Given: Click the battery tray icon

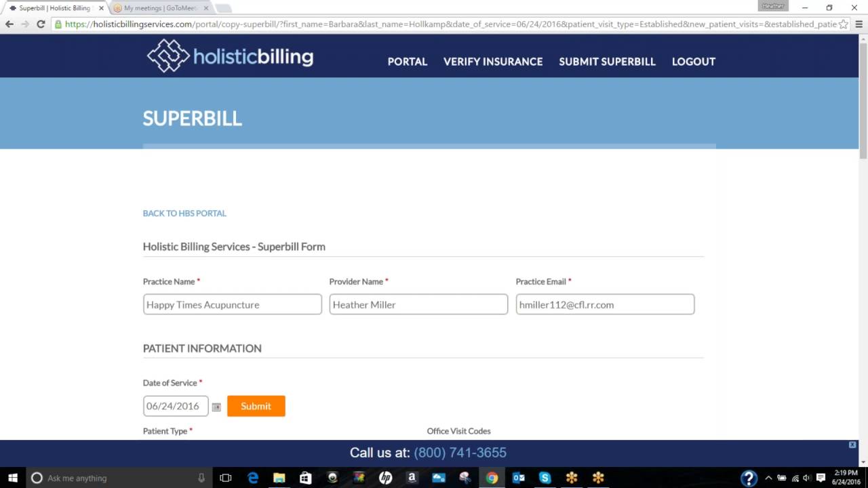Looking at the screenshot, I should pos(781,478).
